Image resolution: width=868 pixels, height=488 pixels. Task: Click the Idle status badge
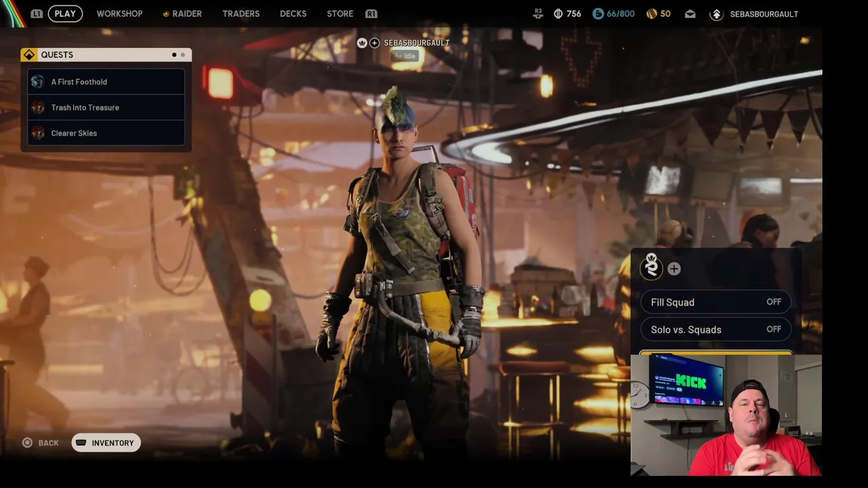405,56
